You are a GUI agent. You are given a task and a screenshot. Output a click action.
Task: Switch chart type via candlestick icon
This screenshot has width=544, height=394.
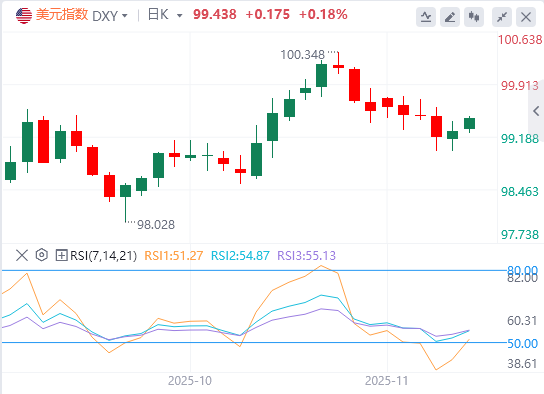474,17
